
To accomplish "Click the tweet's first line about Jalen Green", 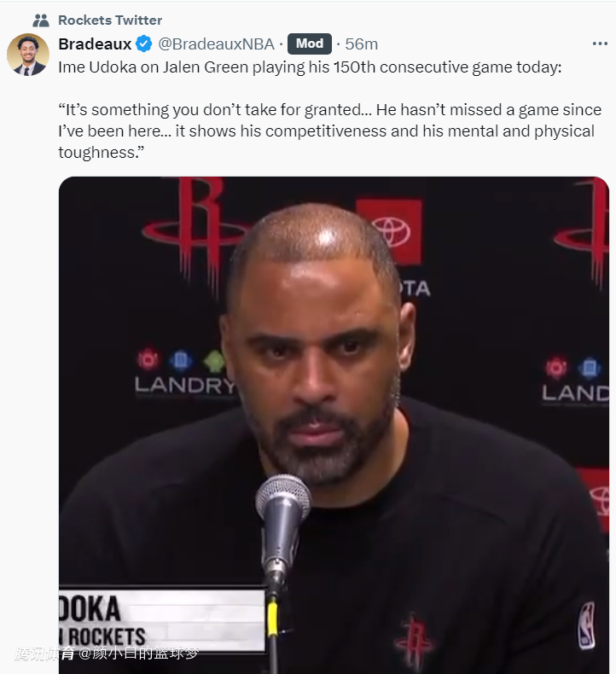I will [310, 67].
